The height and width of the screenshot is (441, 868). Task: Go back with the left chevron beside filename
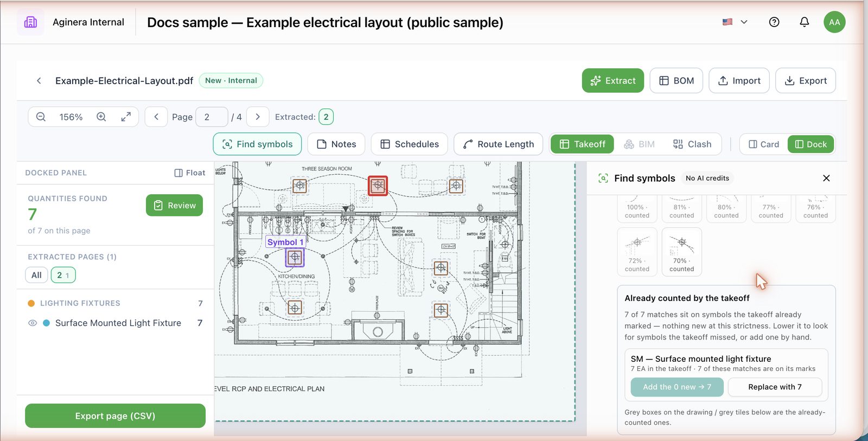pos(39,81)
